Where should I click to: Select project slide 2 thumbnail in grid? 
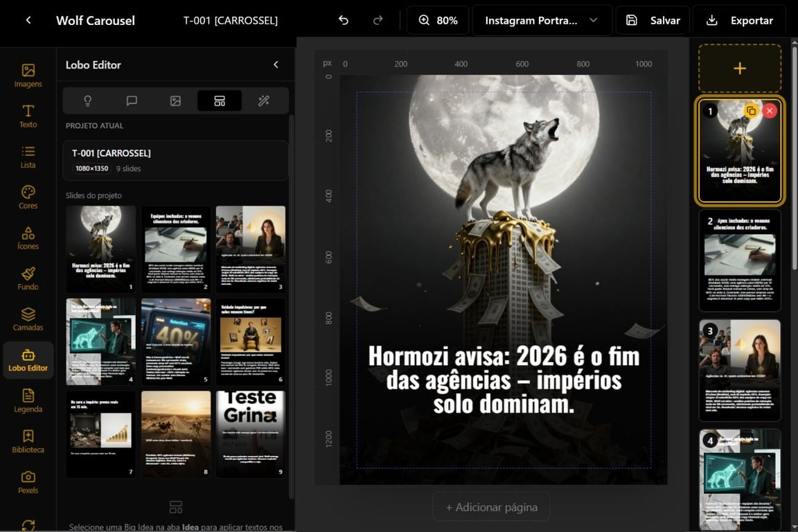(x=175, y=249)
